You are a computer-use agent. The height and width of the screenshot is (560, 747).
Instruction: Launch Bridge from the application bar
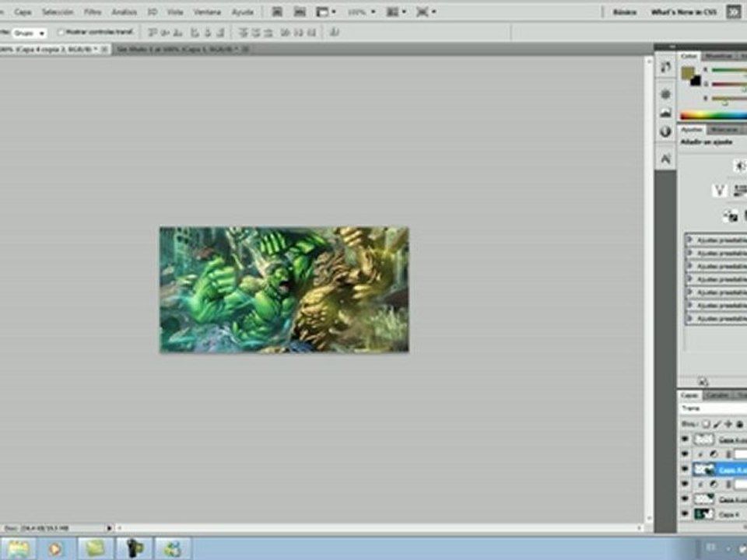[x=277, y=12]
